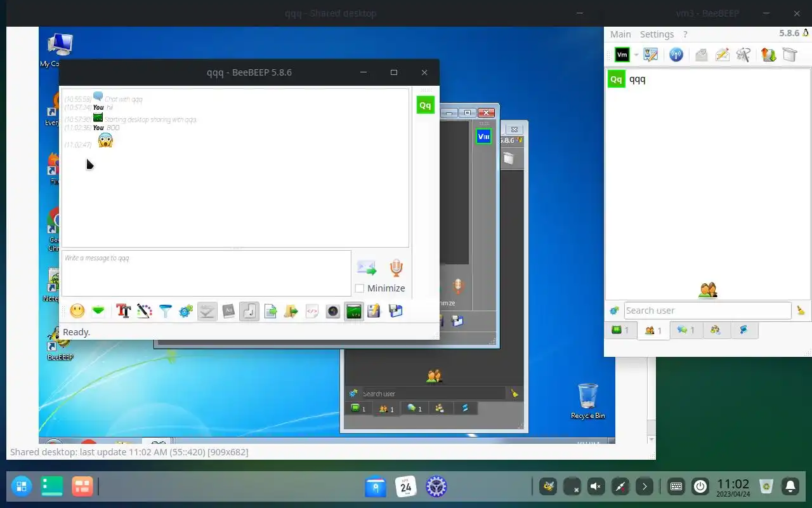
Task: Click the screaming emoji in chat history
Action: pyautogui.click(x=105, y=141)
